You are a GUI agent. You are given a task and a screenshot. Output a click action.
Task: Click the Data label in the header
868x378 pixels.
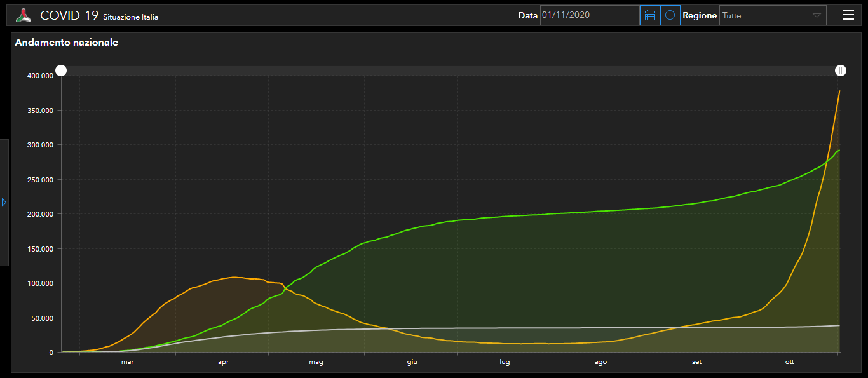(x=527, y=15)
